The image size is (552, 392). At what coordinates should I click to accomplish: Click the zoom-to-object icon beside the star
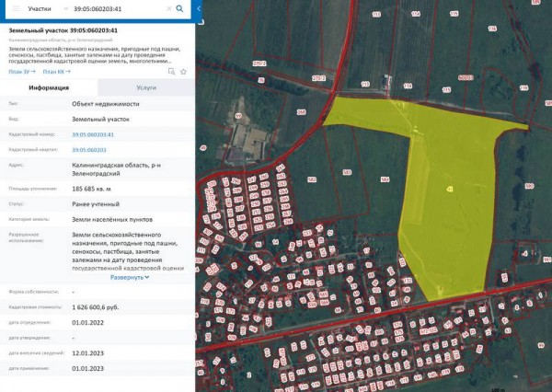(171, 72)
